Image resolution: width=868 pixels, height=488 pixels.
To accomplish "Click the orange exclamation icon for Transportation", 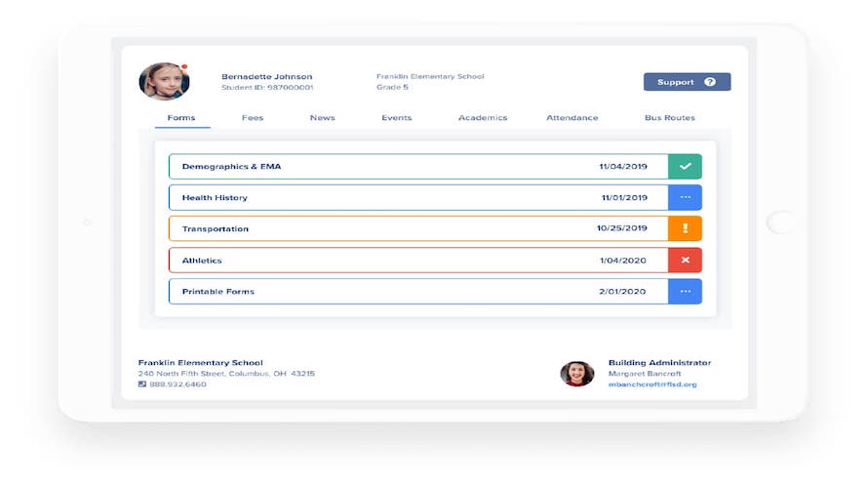I will pos(685,228).
